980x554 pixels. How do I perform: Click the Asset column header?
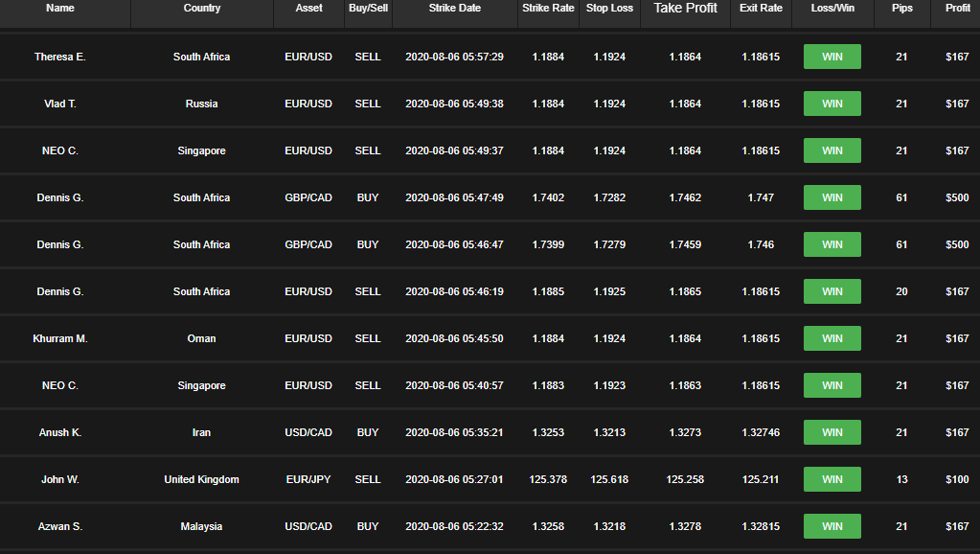click(308, 8)
